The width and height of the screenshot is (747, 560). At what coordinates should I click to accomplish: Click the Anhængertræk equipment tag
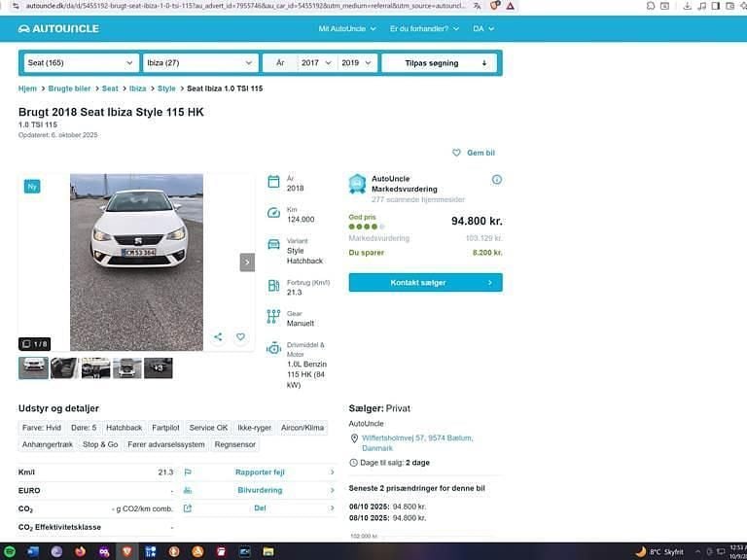coord(48,444)
